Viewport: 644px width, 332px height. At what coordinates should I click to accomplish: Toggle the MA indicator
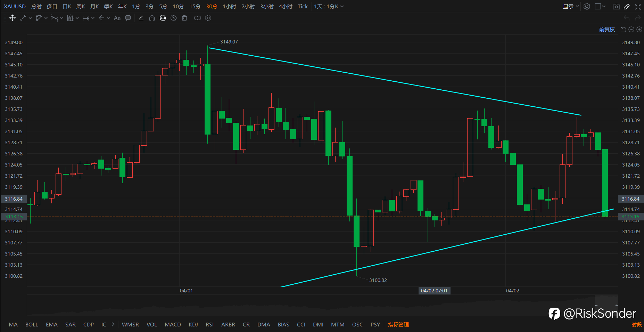click(x=13, y=325)
